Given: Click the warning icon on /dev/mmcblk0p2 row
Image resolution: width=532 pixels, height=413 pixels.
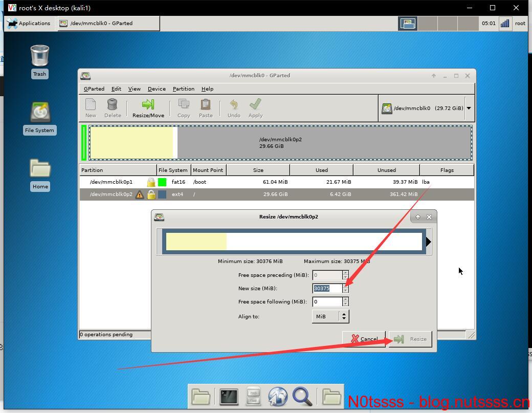Looking at the screenshot, I should (x=140, y=194).
